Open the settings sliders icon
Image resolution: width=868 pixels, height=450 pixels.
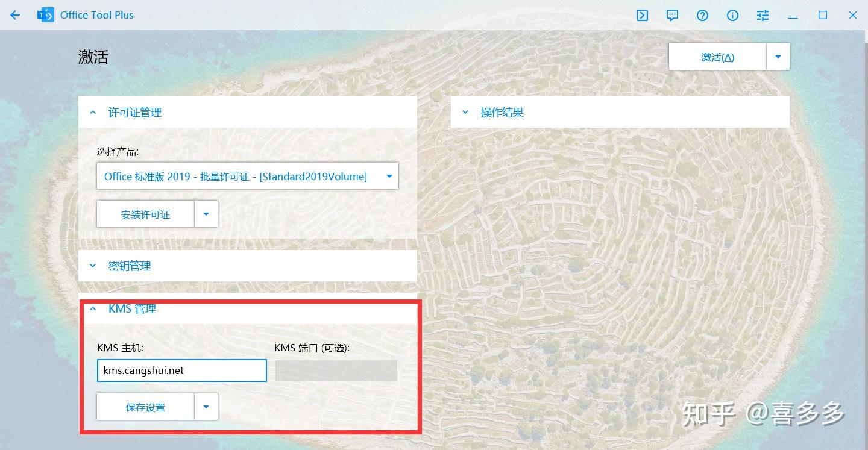pos(763,15)
